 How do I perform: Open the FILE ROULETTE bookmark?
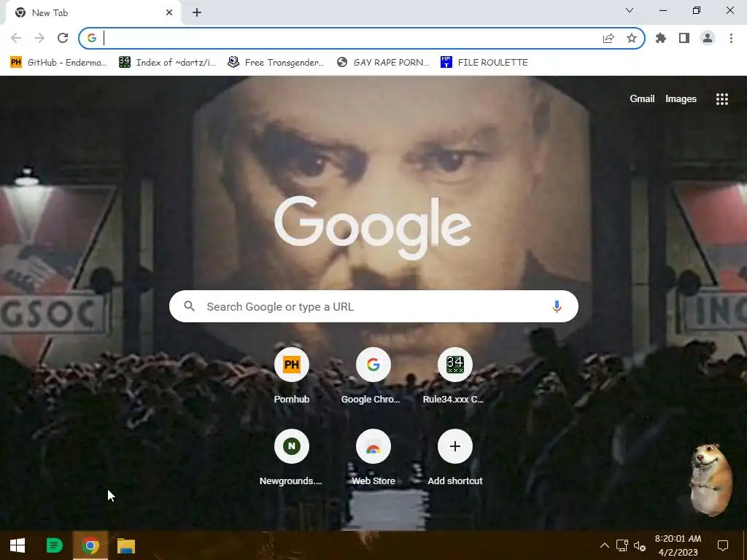[x=484, y=63]
